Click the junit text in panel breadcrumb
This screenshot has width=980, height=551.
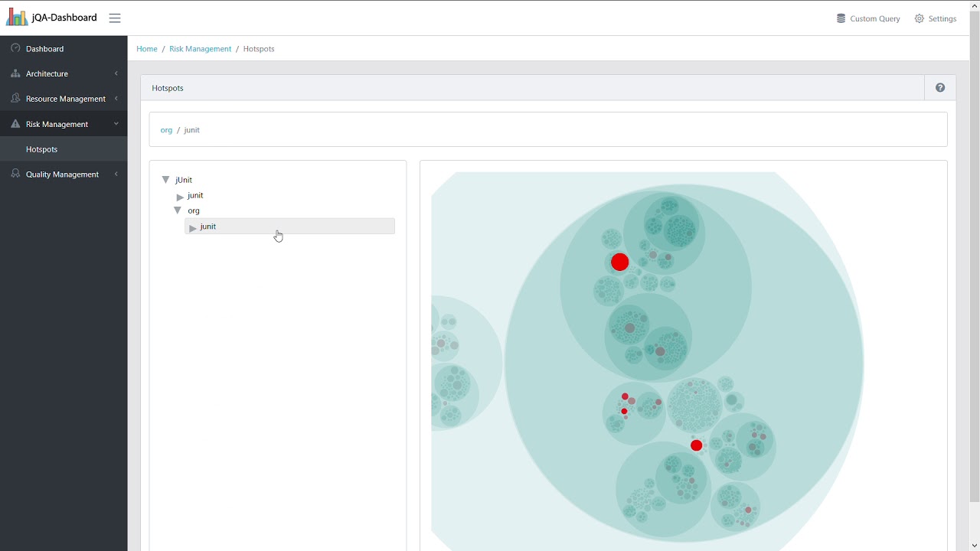[192, 130]
